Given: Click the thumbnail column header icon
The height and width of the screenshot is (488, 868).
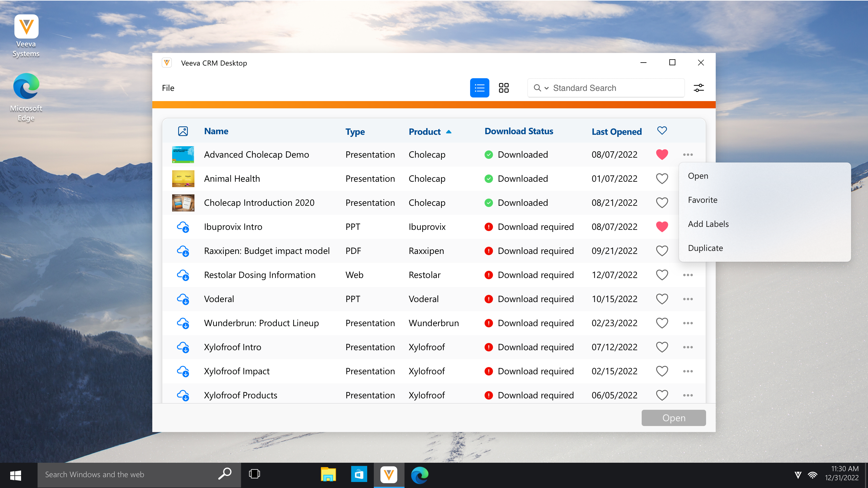Looking at the screenshot, I should [183, 131].
